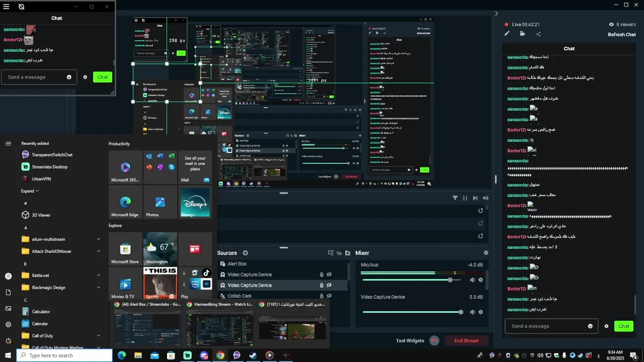Open Mixer settings gear
This screenshot has height=362, width=644.
coord(486,253)
